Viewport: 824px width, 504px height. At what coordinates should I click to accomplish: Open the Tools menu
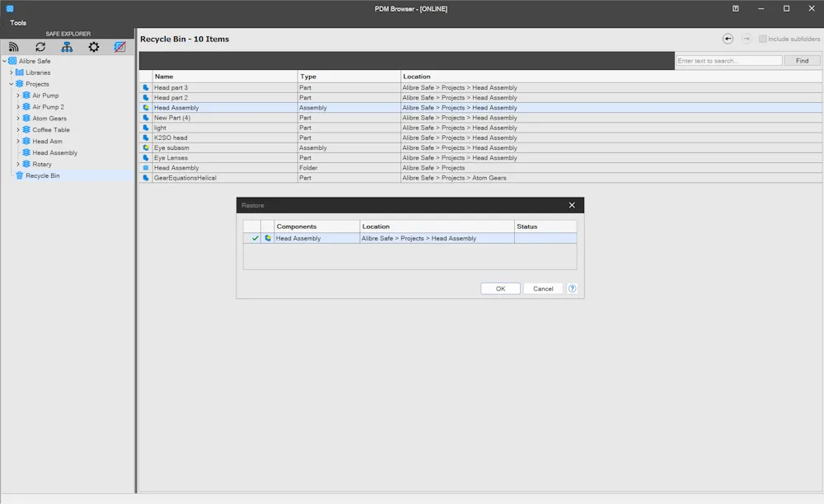pyautogui.click(x=18, y=22)
